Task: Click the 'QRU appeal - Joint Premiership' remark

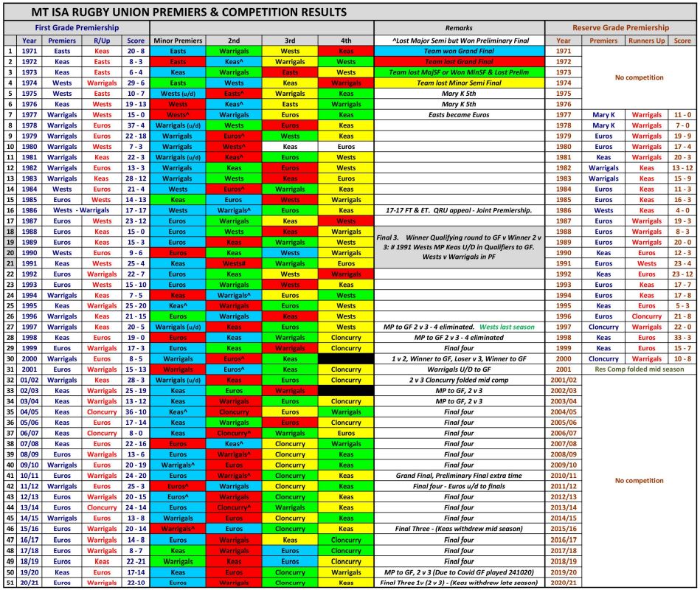Action: (x=458, y=210)
